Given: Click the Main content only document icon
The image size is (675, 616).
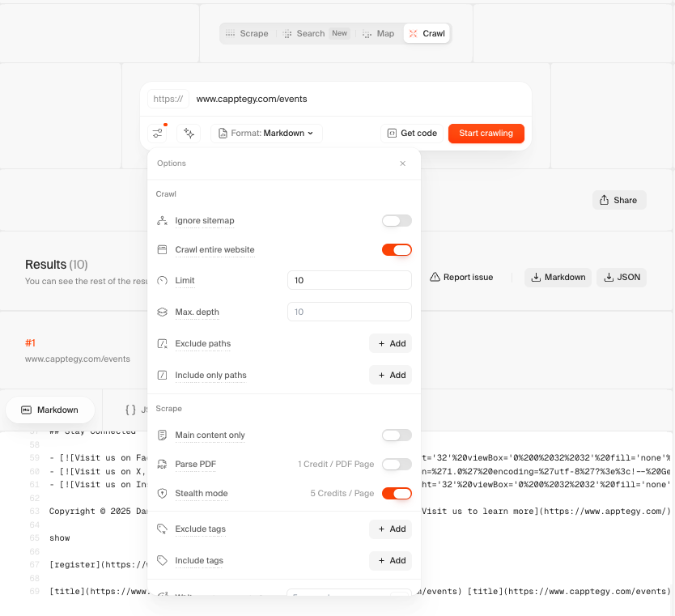Looking at the screenshot, I should click(x=163, y=435).
